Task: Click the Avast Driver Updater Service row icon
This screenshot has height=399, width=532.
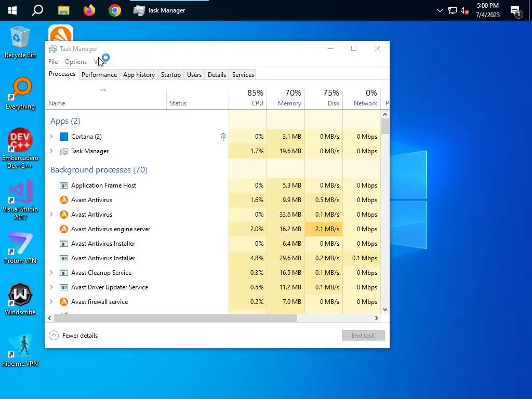Action: click(x=64, y=287)
